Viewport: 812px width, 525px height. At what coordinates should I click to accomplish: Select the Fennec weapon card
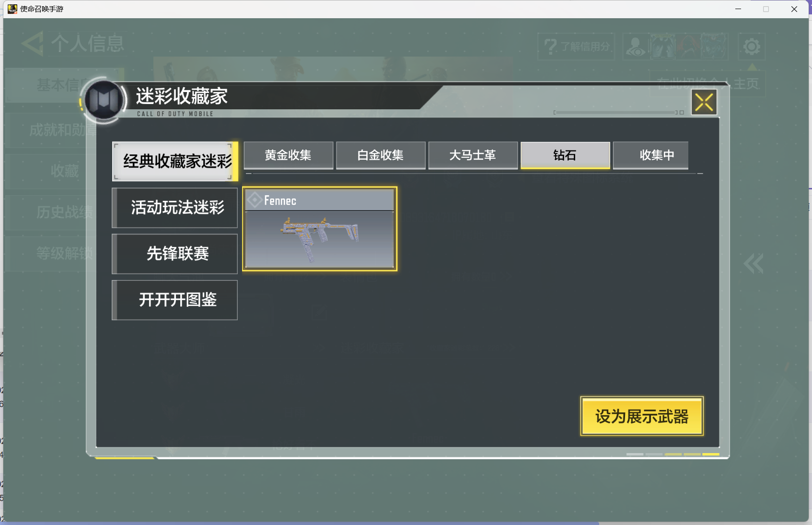[x=320, y=229]
